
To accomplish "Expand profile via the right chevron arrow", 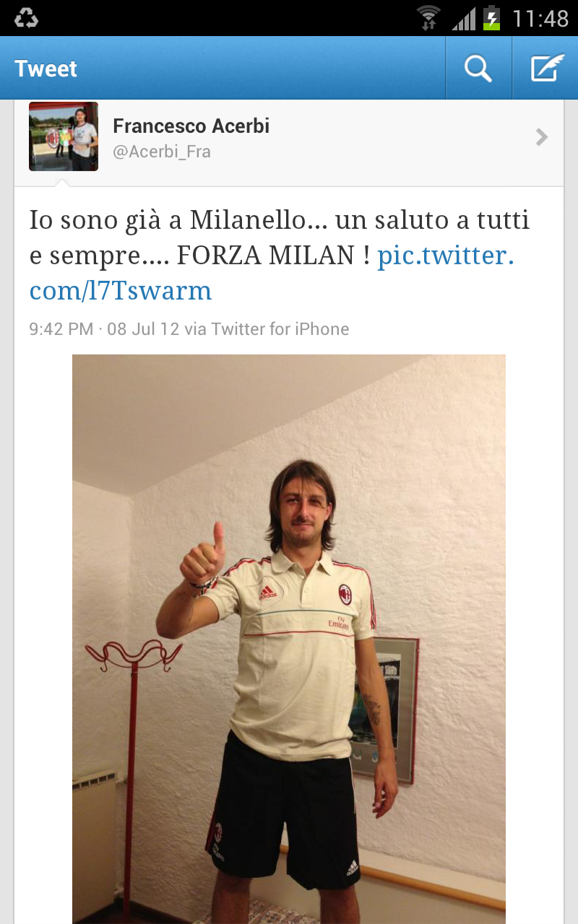I will pyautogui.click(x=542, y=137).
